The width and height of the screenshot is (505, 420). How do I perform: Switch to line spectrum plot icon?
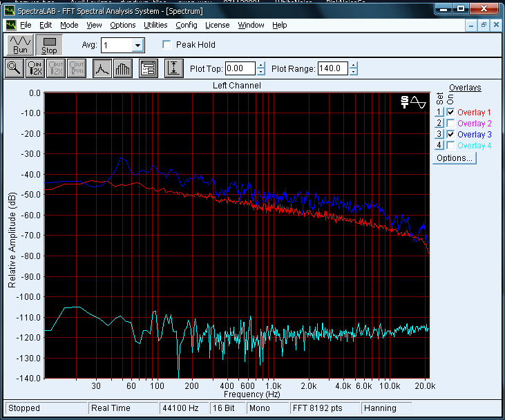tap(102, 68)
